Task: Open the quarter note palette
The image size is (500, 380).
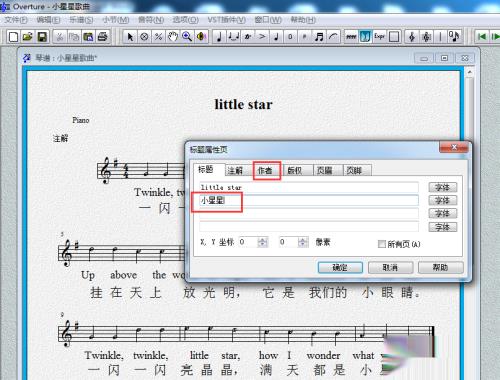Action: tap(219, 37)
